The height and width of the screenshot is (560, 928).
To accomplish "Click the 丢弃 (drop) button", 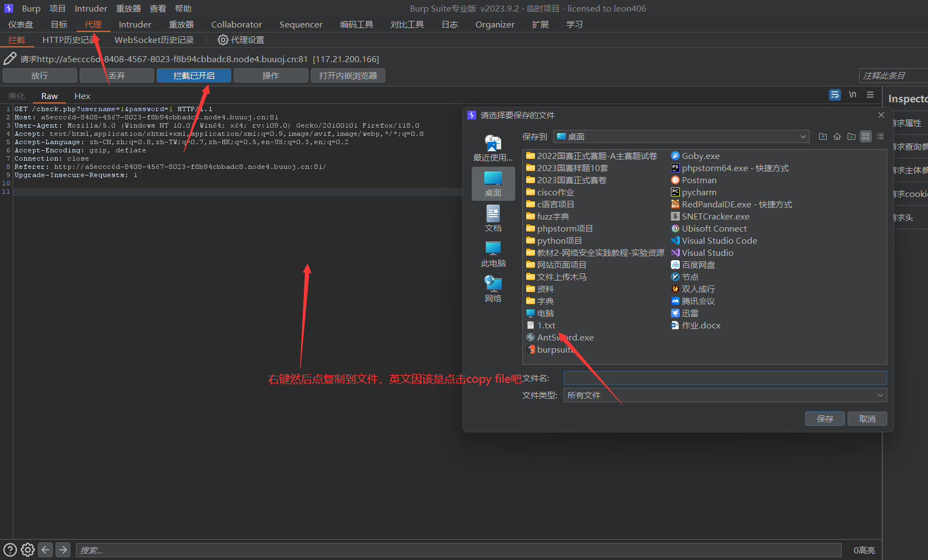I will 117,75.
